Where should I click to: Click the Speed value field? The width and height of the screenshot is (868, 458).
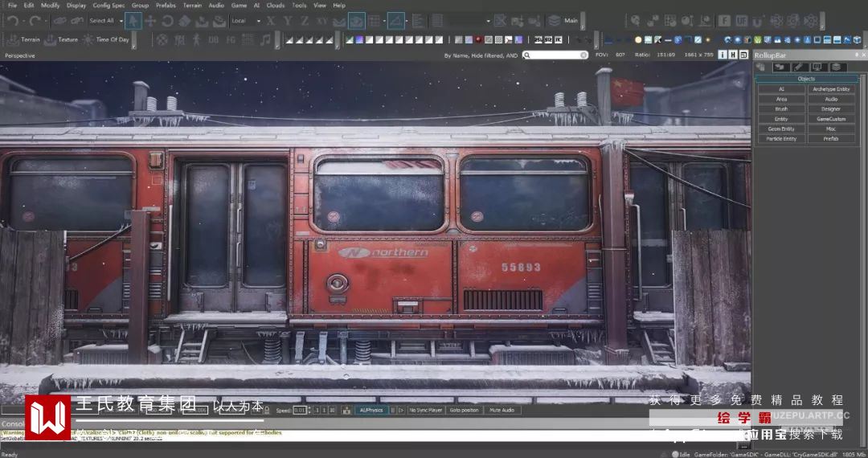300,410
